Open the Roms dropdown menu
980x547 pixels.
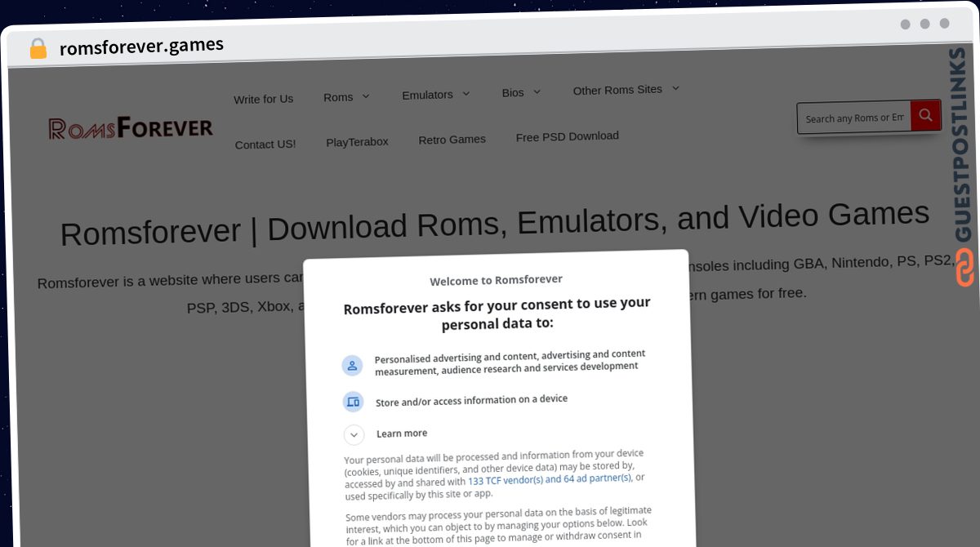coord(347,97)
